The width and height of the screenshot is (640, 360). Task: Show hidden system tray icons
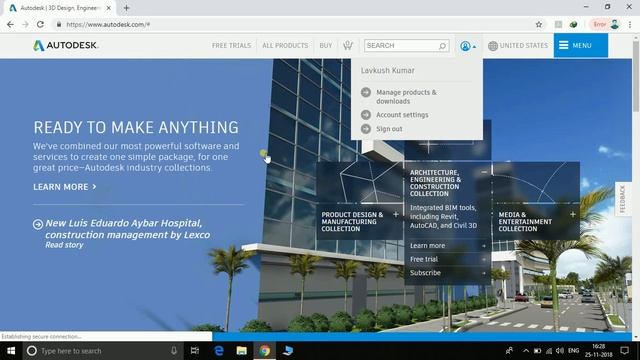coord(526,351)
